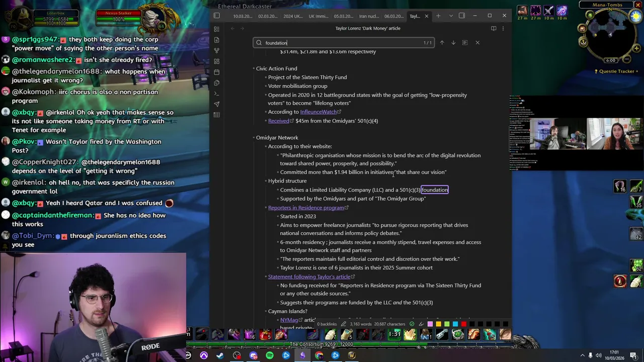The image size is (644, 362).
Task: Open the tab list dropdown chevron
Action: point(451,16)
